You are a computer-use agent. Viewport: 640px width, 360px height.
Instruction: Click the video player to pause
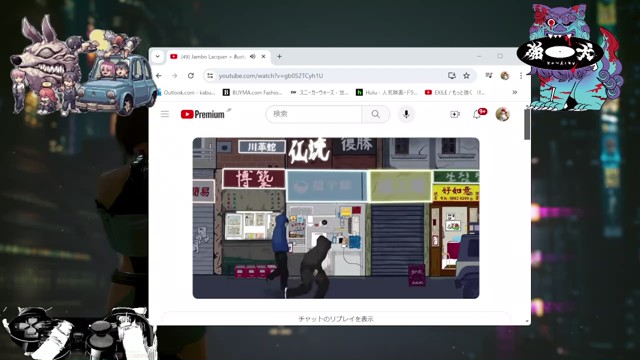pos(336,218)
